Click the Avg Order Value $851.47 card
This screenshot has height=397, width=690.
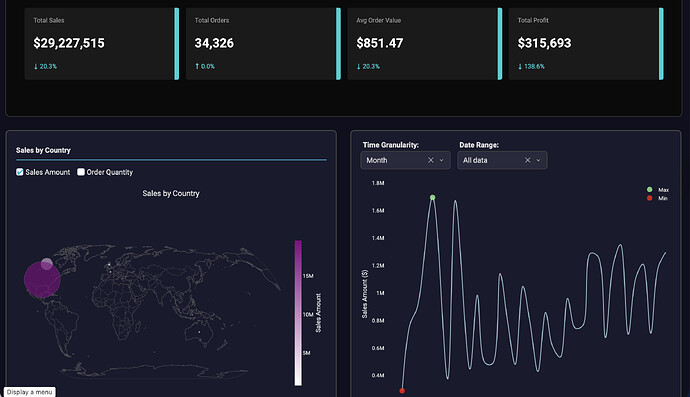(x=425, y=44)
